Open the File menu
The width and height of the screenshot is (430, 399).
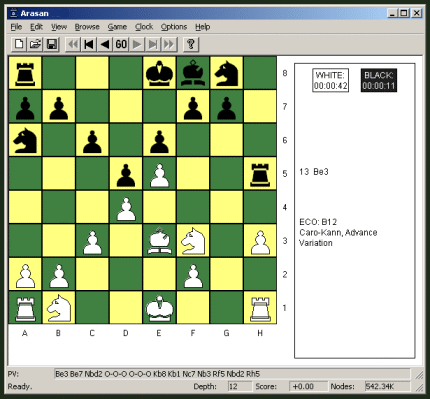click(x=16, y=27)
